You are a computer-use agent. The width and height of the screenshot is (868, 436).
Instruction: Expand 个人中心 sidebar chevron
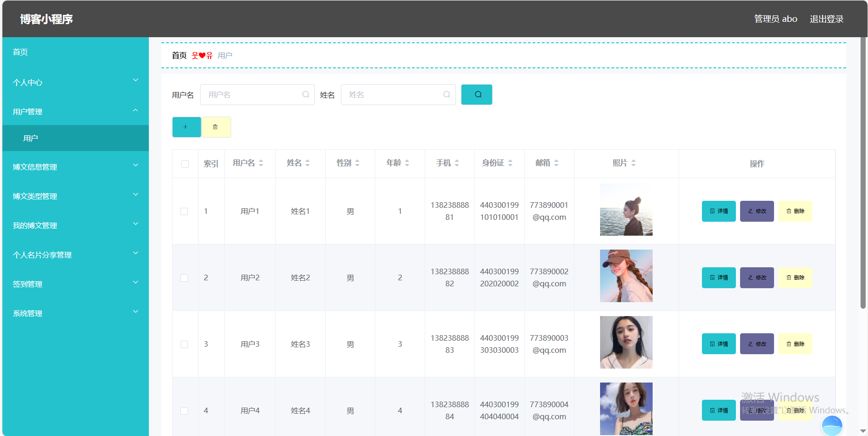[x=136, y=80]
